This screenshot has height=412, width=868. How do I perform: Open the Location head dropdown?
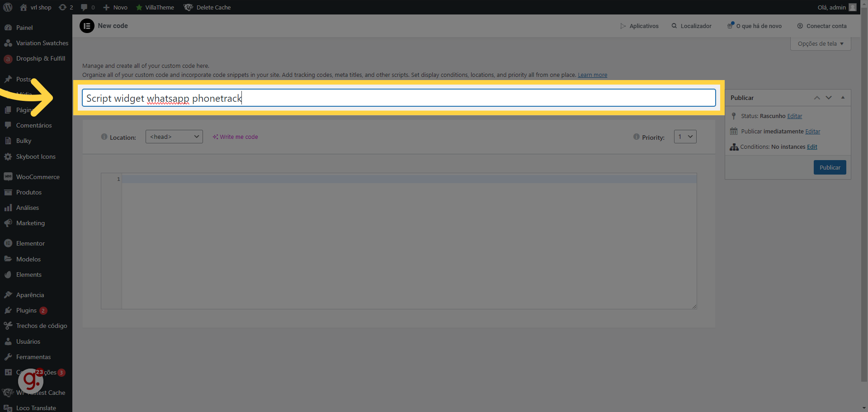click(174, 137)
